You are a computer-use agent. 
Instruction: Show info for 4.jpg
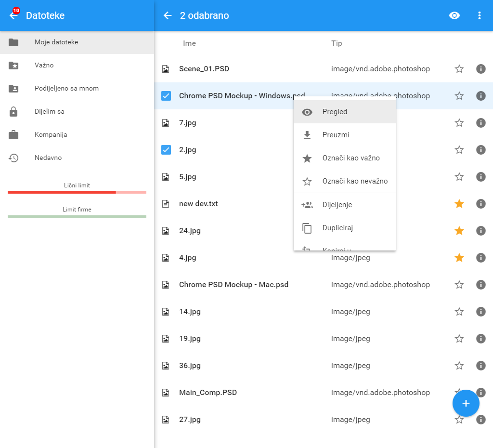(481, 258)
